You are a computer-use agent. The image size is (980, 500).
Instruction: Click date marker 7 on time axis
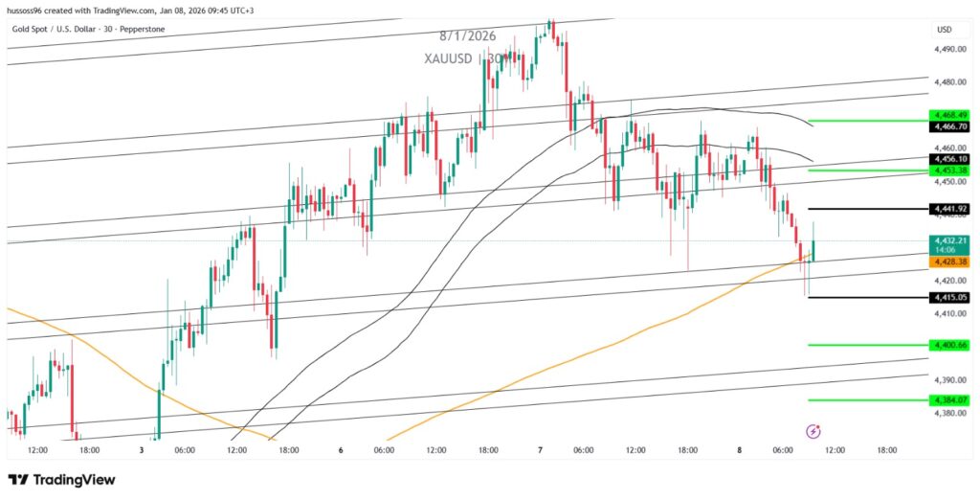541,449
